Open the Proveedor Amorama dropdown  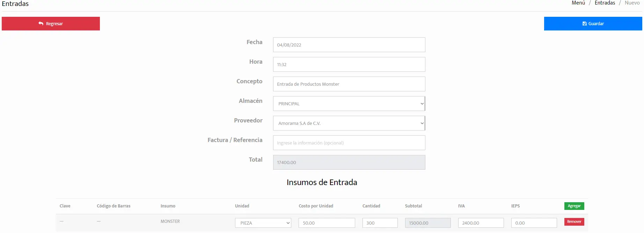pos(349,123)
